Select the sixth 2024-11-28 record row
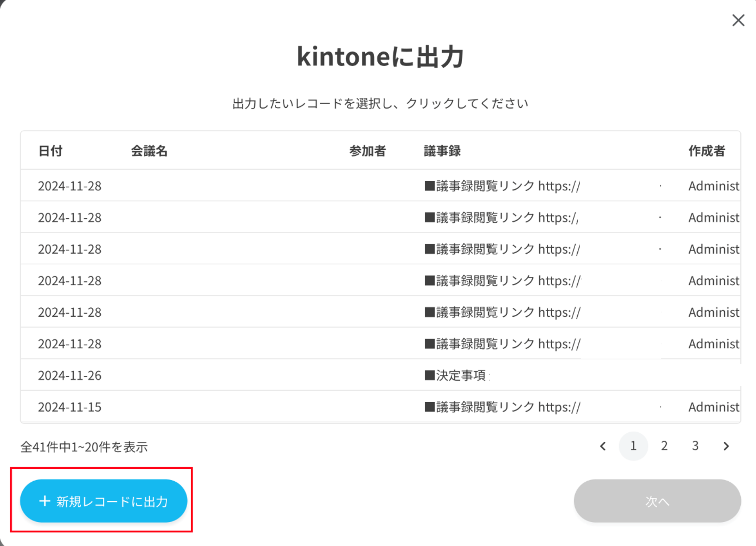This screenshot has width=756, height=546. [381, 344]
